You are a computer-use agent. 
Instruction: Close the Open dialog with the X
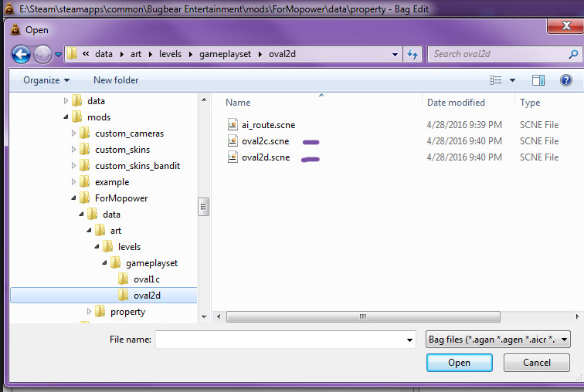566,25
